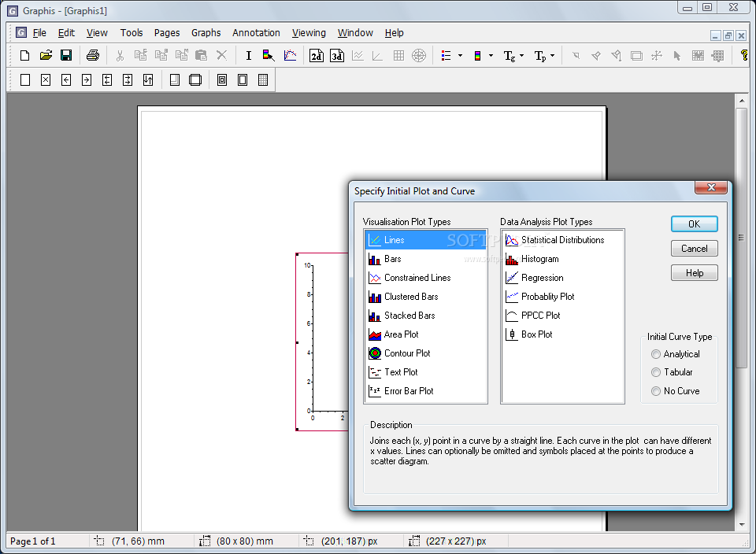This screenshot has height=554, width=756.
Task: Open a file with the folder icon
Action: (x=46, y=56)
